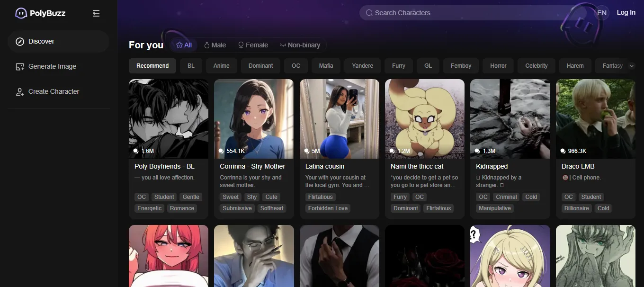
Task: Click the Manipulative tag on Kidnapped card
Action: [495, 208]
